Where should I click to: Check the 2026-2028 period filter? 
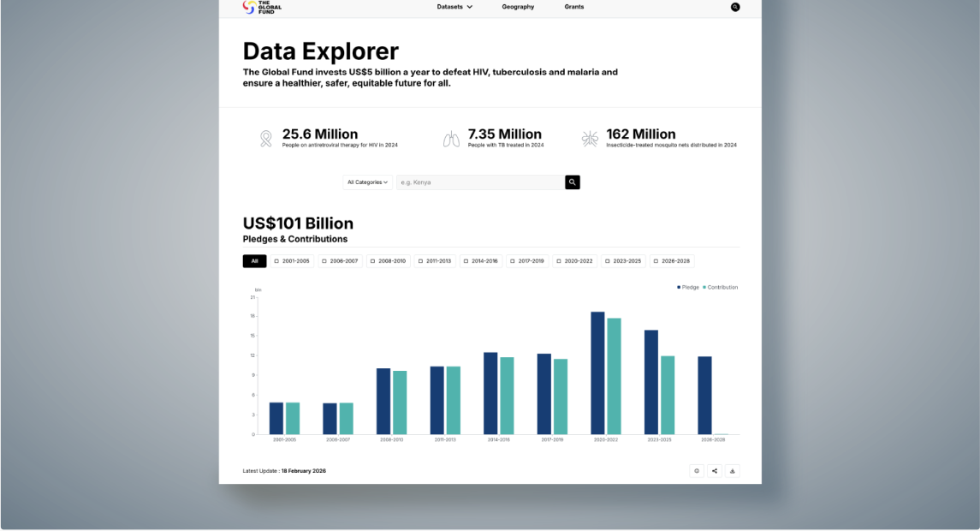(x=672, y=261)
